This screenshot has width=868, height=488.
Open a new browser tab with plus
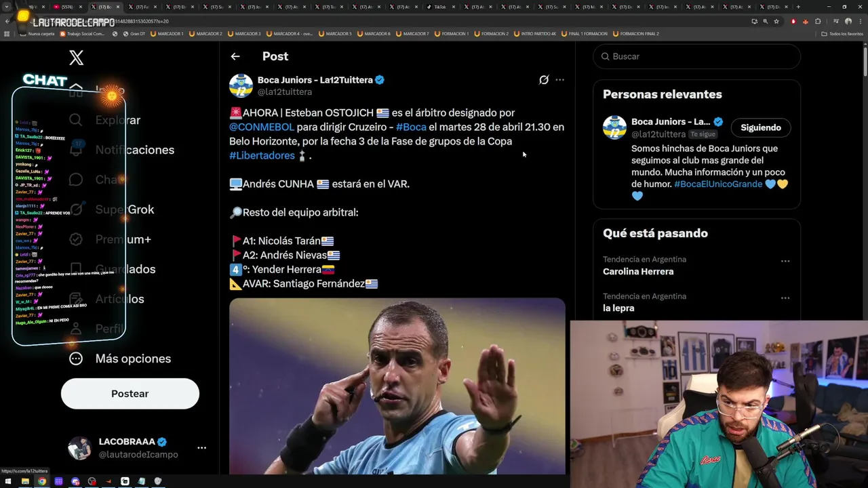[797, 7]
